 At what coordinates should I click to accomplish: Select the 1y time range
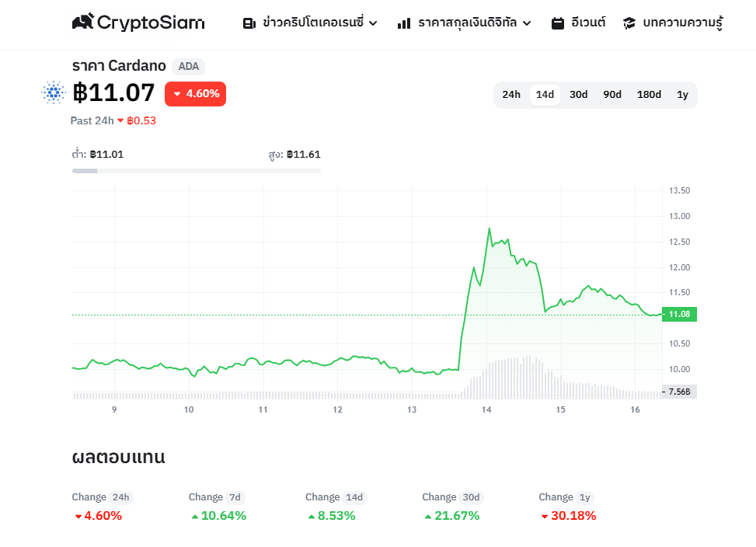682,94
